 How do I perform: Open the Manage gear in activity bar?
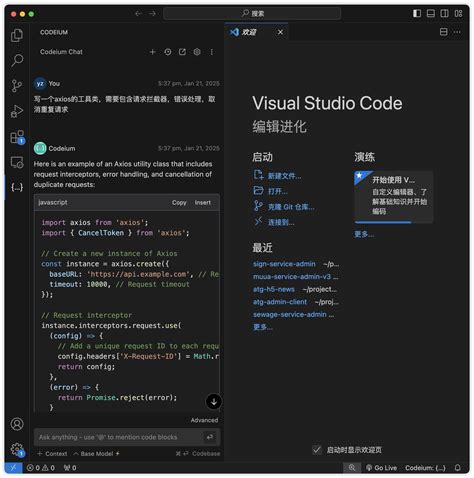17,449
